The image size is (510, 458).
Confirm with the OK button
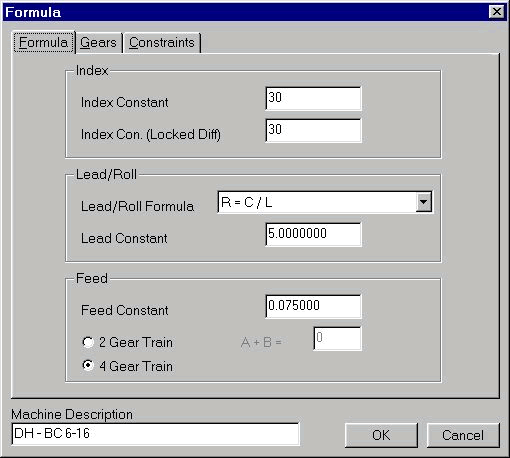click(381, 435)
